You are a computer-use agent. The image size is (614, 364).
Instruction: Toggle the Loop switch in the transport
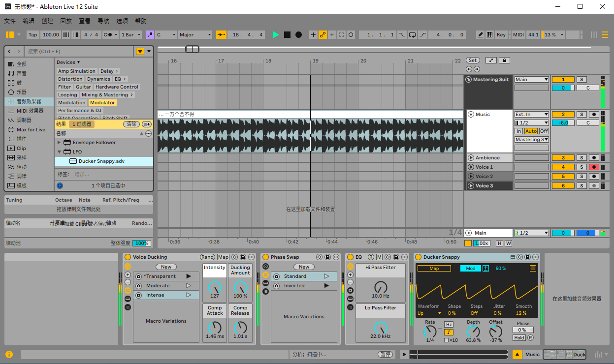click(x=412, y=35)
